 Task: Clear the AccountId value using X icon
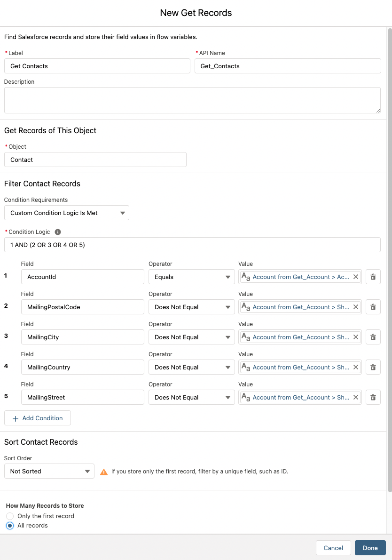pyautogui.click(x=356, y=277)
